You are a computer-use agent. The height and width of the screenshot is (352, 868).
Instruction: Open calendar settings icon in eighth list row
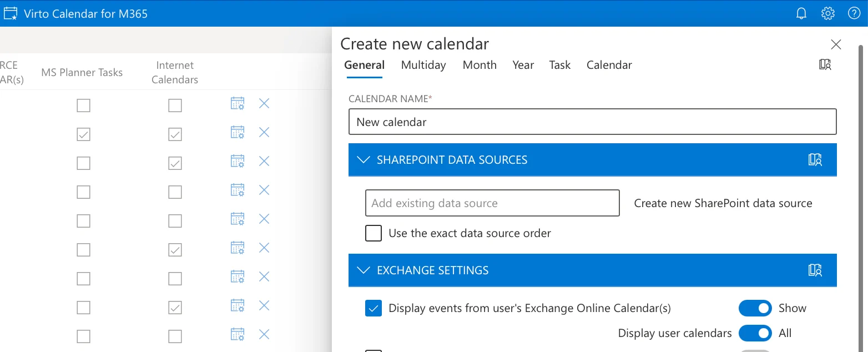coord(238,305)
